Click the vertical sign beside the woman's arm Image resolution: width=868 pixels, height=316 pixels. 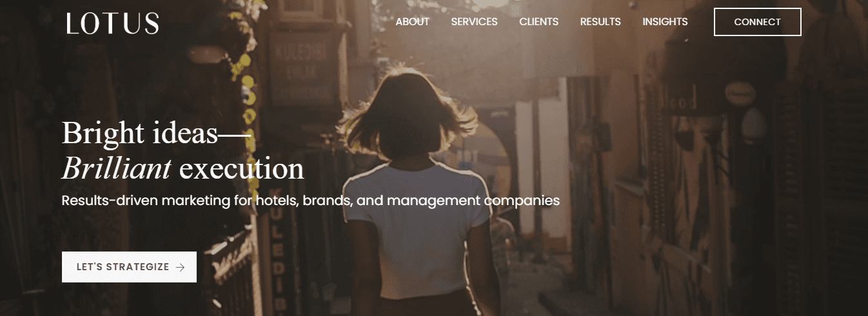click(x=277, y=258)
